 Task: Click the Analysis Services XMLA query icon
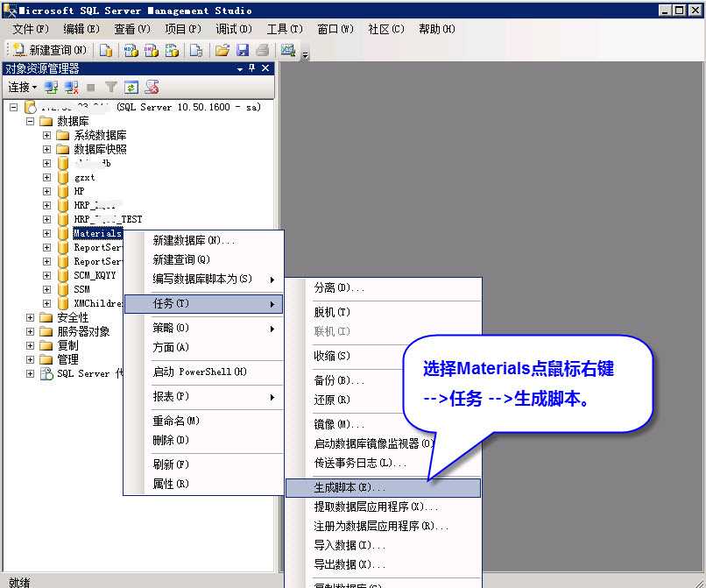point(172,50)
